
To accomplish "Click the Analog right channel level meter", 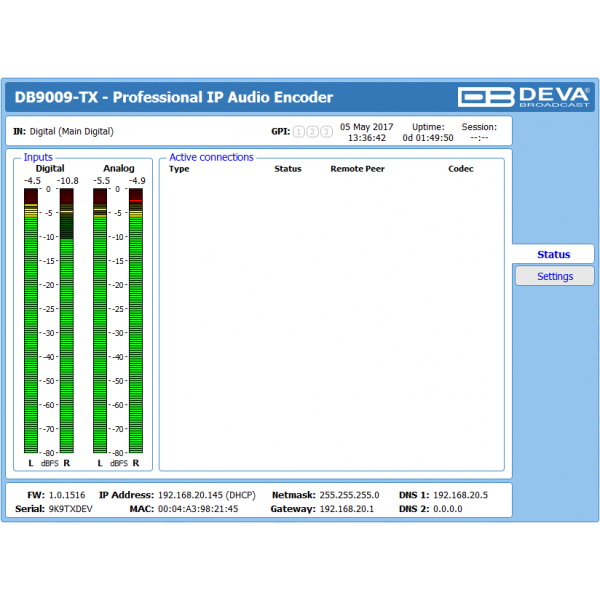I will (136, 320).
